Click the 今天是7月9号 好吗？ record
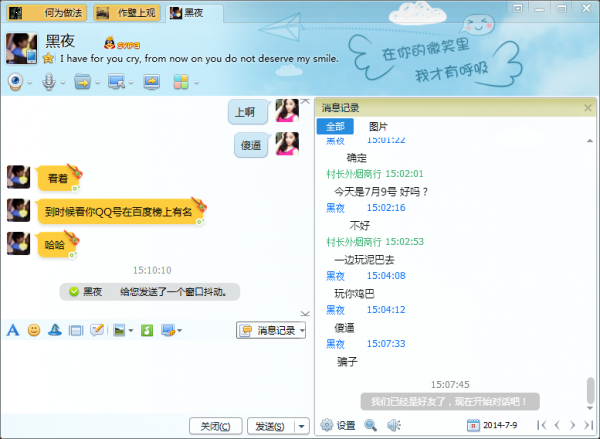 click(381, 191)
